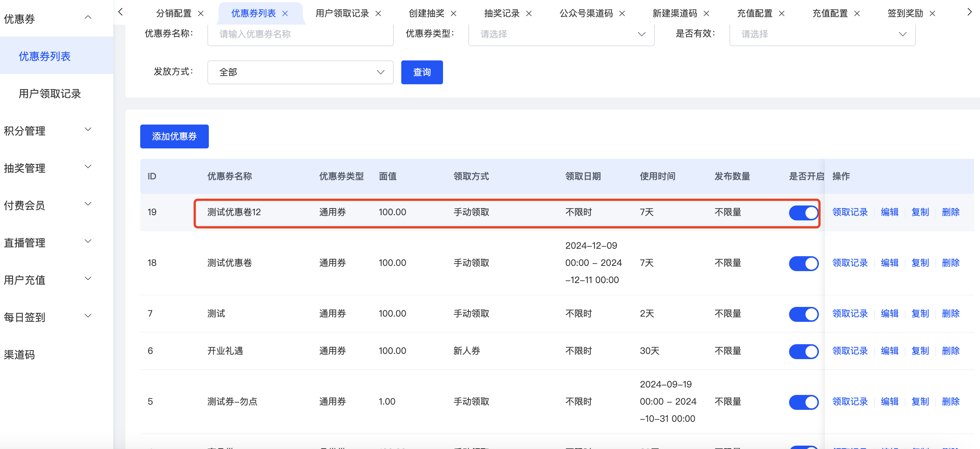This screenshot has height=449, width=980.
Task: Open the 发放方式 dropdown showing 全部
Action: (300, 72)
